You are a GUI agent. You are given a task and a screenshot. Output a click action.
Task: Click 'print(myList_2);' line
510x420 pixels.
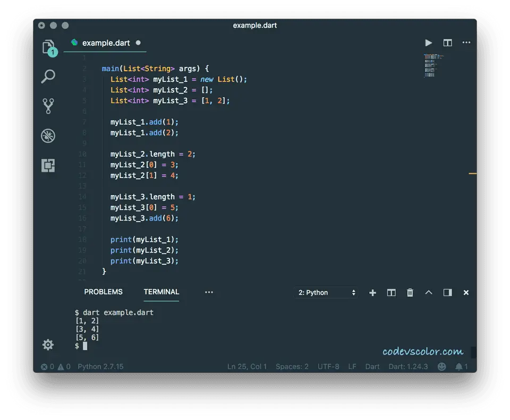click(x=144, y=250)
